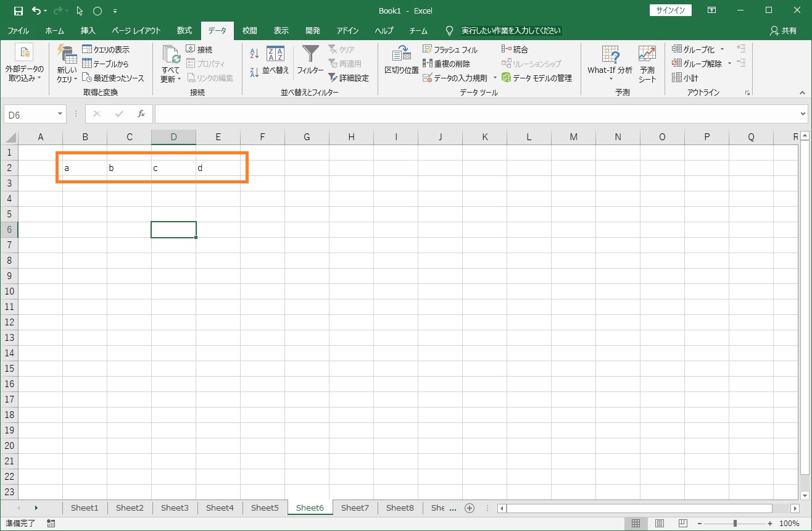Screen dimensions: 812x531
Task: Switch to Sheet8 tab
Action: [x=400, y=508]
